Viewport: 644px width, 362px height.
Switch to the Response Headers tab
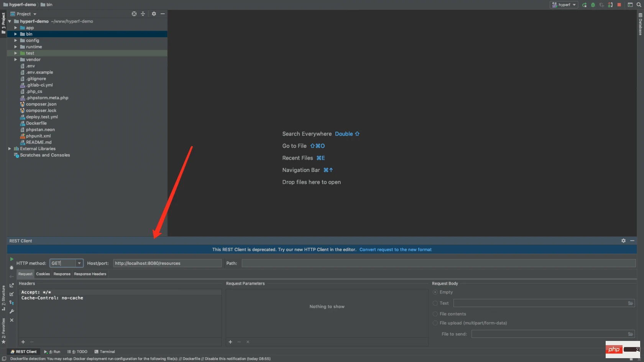point(90,274)
